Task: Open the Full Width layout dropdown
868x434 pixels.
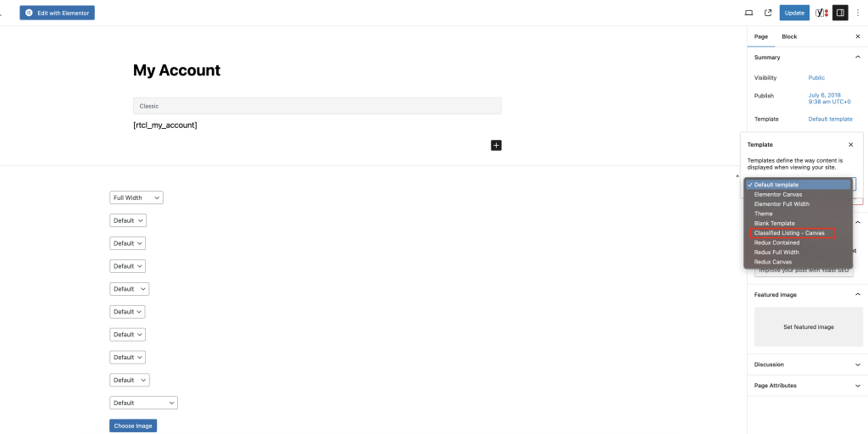Action: pos(136,198)
